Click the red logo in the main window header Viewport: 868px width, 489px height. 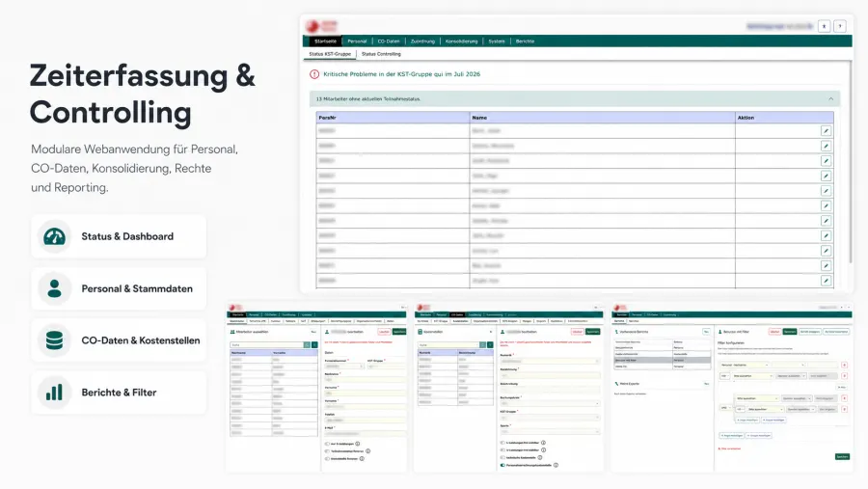click(321, 25)
